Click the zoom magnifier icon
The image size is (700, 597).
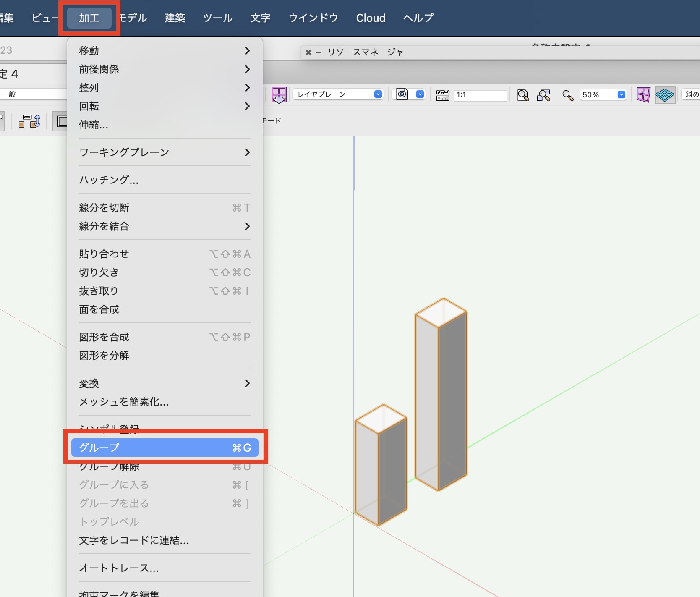pyautogui.click(x=568, y=96)
